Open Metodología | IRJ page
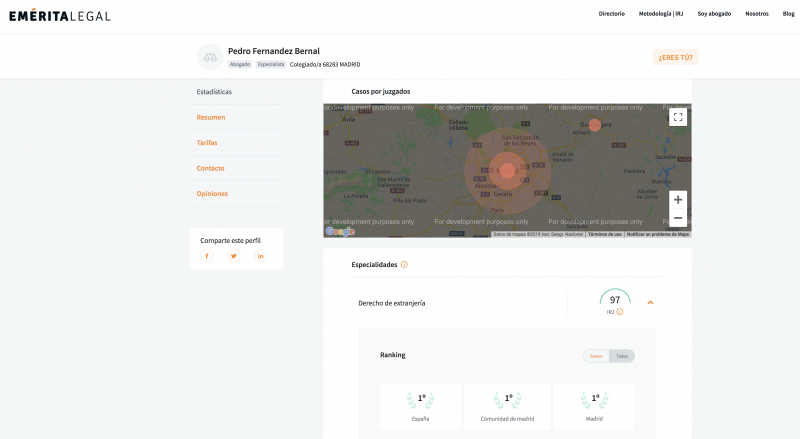The width and height of the screenshot is (800, 439). 661,14
